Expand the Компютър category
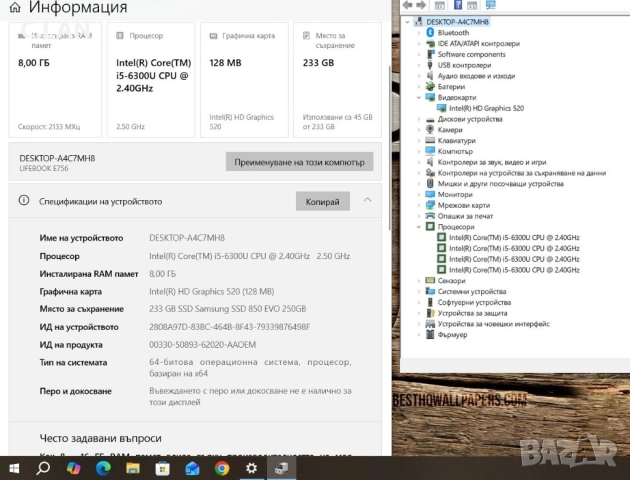Viewport: 630px width, 480px height. pos(419,151)
